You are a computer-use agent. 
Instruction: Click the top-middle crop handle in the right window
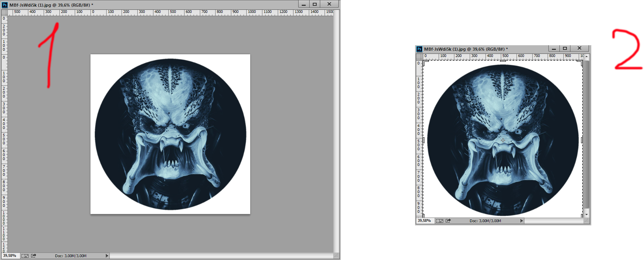pos(503,61)
